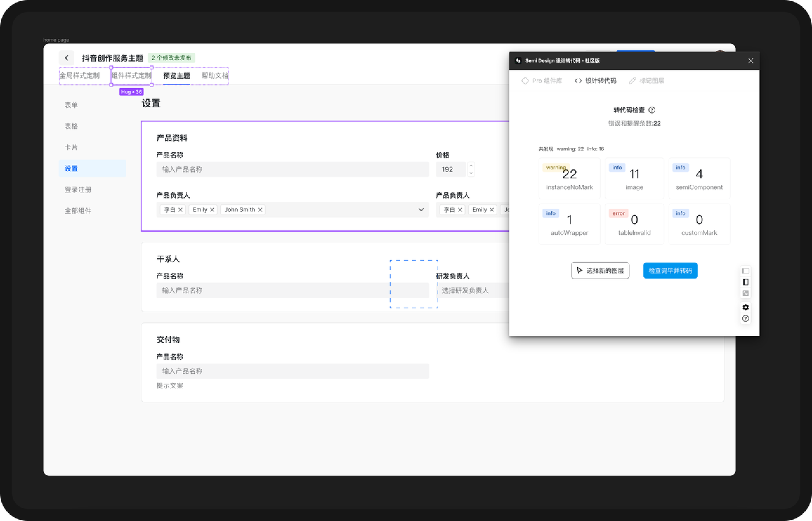The image size is (812, 521).
Task: Click the help question mark in floating toolbar
Action: 745,319
